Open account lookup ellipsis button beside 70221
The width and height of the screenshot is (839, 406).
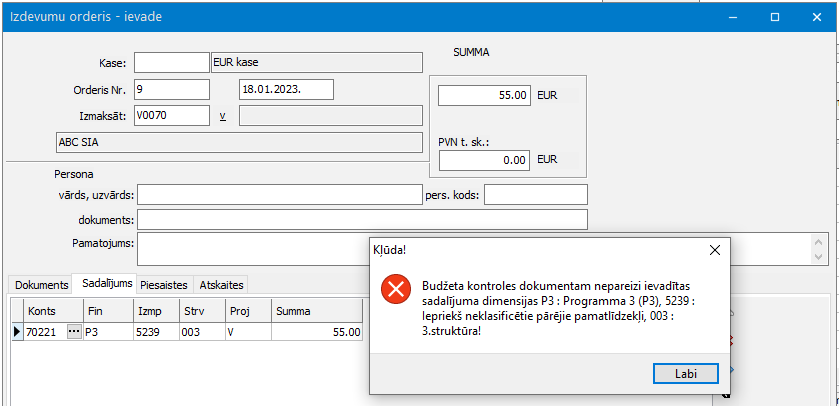tap(74, 332)
